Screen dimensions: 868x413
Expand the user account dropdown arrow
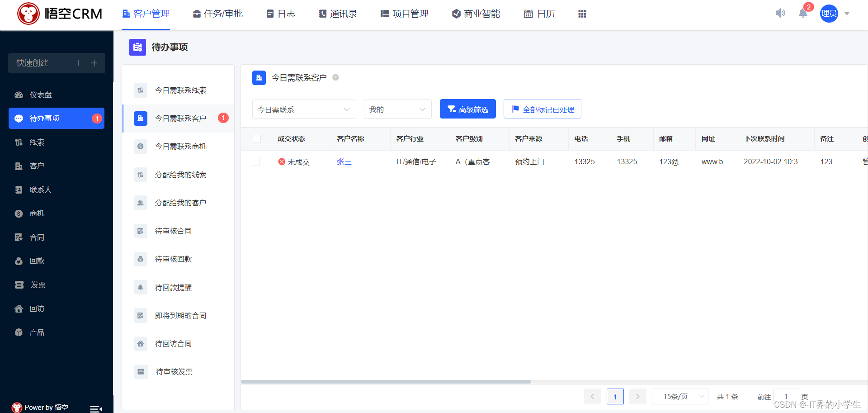coord(847,14)
